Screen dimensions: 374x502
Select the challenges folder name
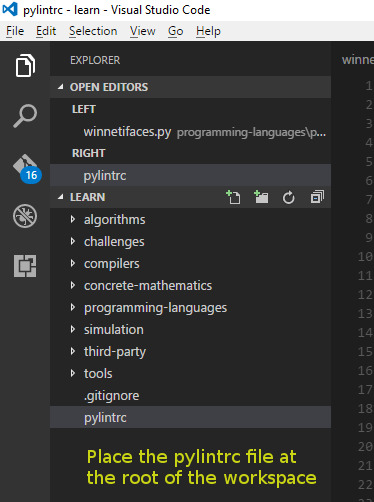point(114,242)
